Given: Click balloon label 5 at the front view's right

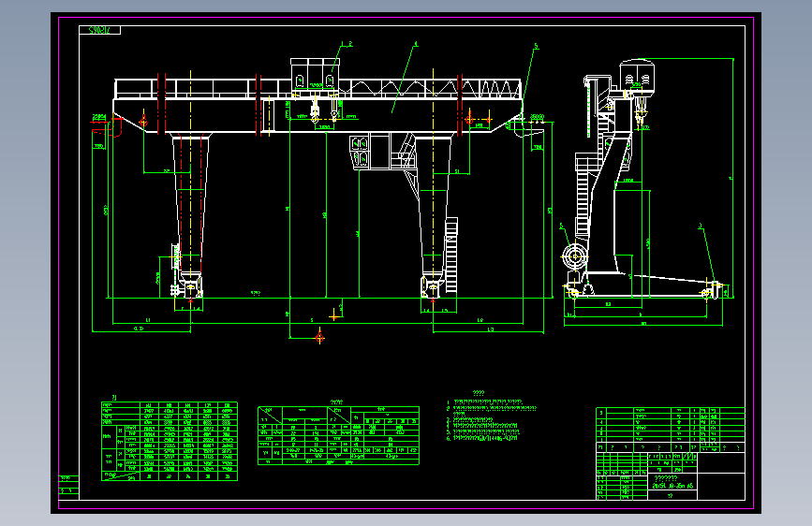Looking at the screenshot, I should [536, 46].
